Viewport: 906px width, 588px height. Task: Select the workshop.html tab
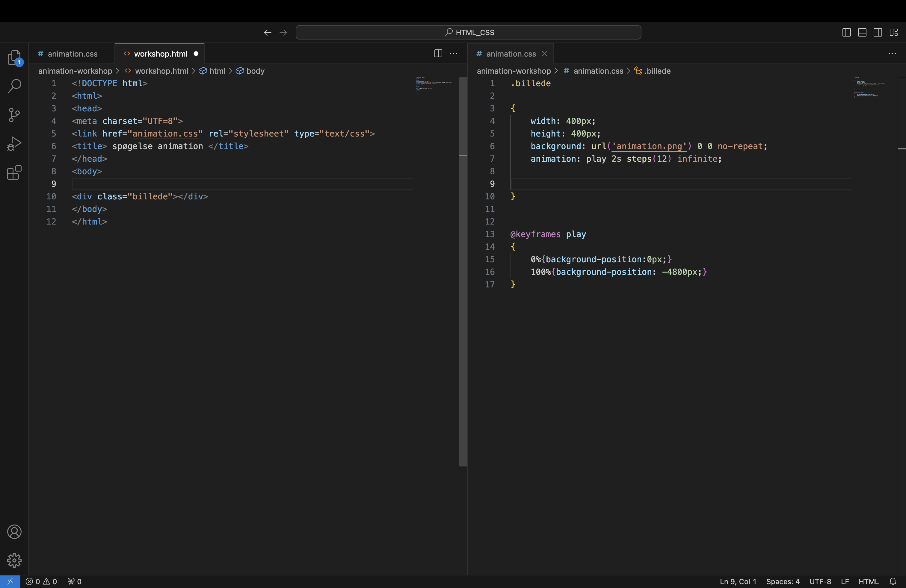pyautogui.click(x=160, y=54)
